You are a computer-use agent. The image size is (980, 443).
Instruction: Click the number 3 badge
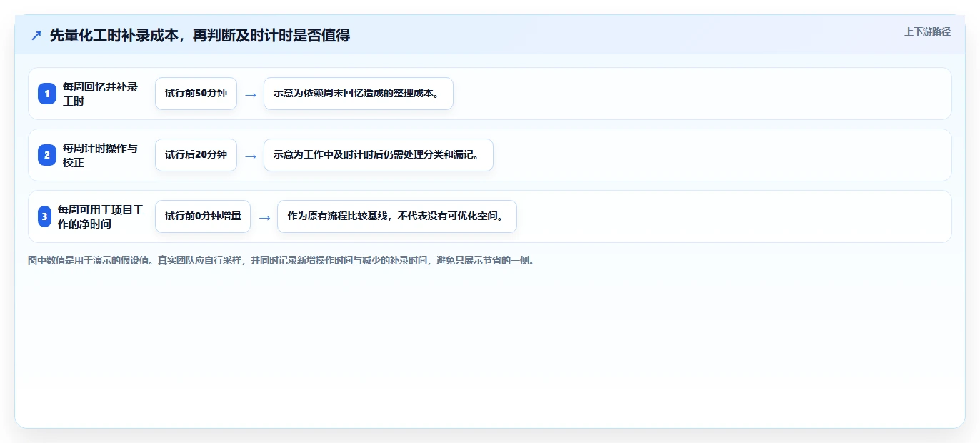pyautogui.click(x=44, y=216)
